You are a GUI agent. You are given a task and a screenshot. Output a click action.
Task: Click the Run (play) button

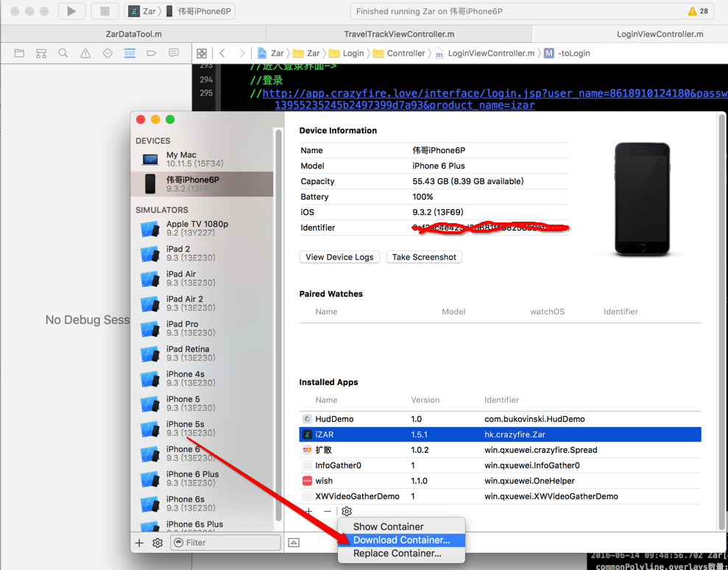(71, 11)
